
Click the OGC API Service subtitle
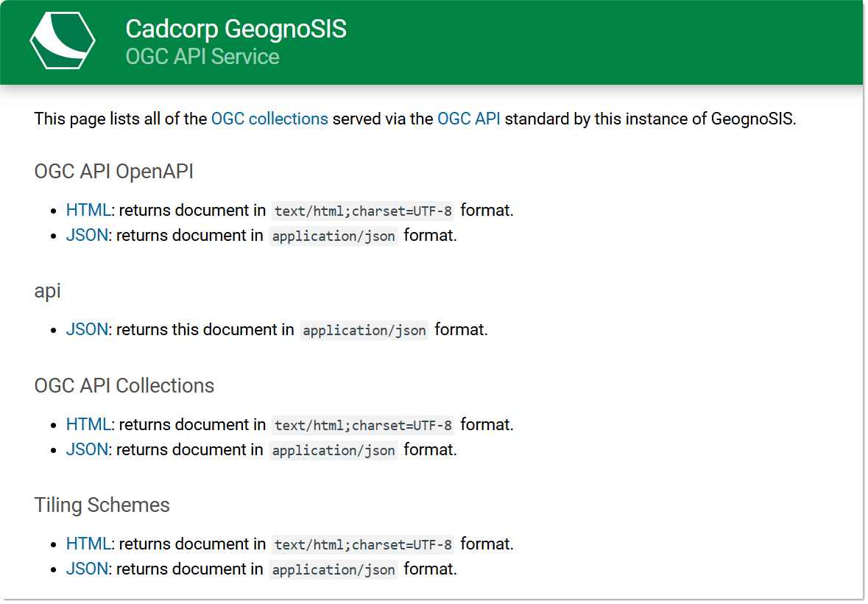click(202, 57)
